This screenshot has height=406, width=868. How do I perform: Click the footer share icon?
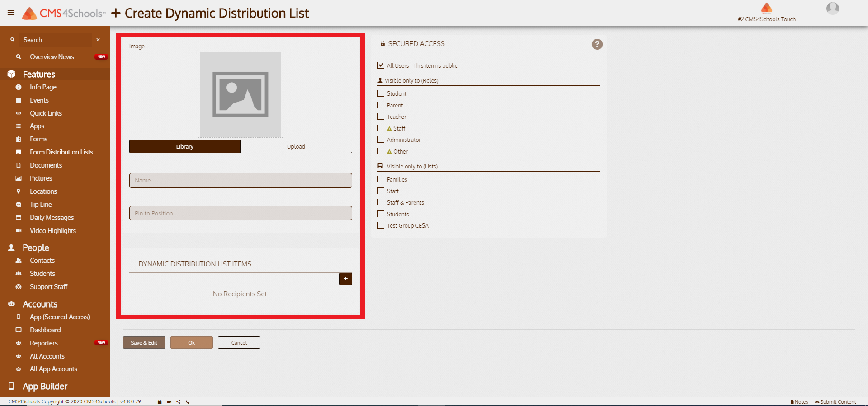coord(179,401)
